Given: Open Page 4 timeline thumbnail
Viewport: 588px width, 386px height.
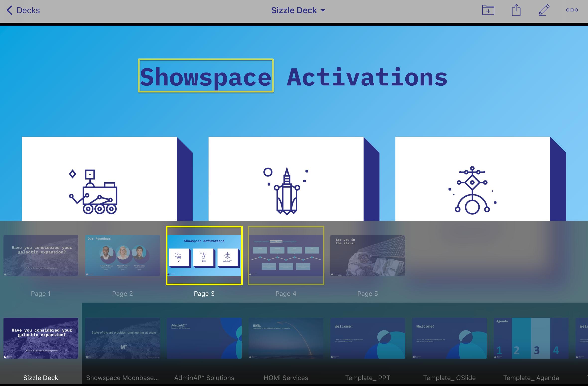Looking at the screenshot, I should pos(286,255).
